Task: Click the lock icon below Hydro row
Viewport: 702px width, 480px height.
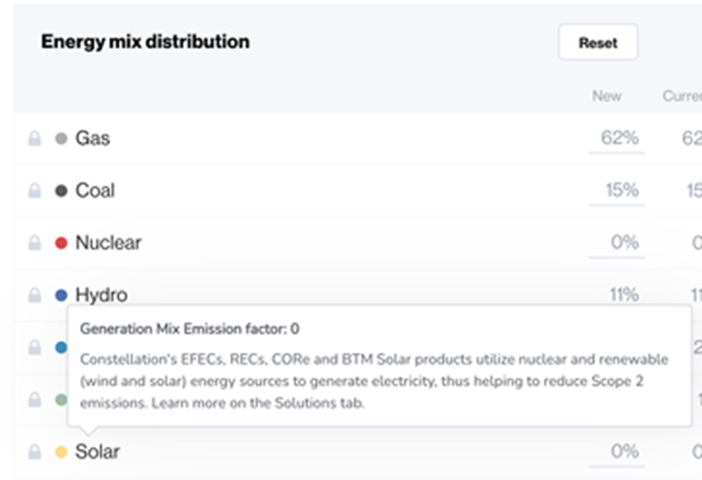Action: (35, 347)
